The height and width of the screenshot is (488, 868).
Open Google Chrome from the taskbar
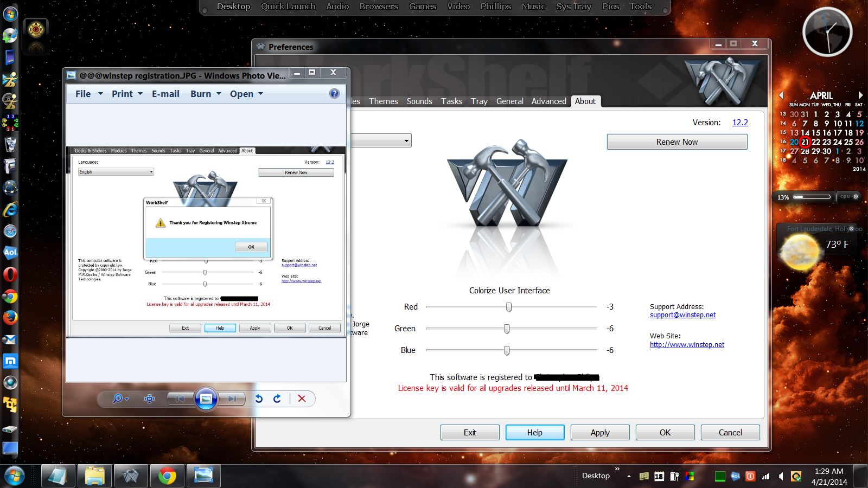click(x=167, y=476)
